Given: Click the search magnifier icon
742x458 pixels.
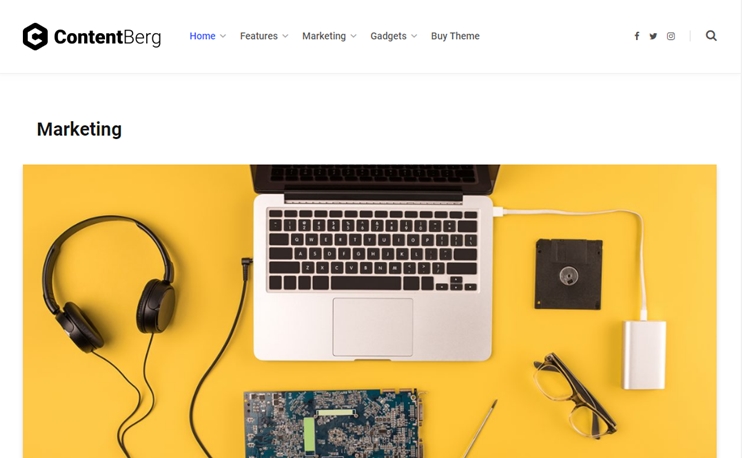Looking at the screenshot, I should click(711, 36).
